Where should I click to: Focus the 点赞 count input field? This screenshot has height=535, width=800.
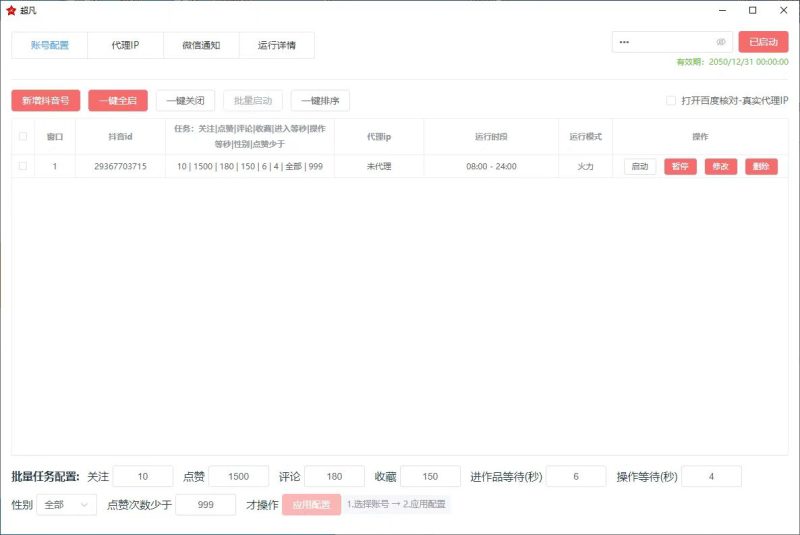[239, 476]
